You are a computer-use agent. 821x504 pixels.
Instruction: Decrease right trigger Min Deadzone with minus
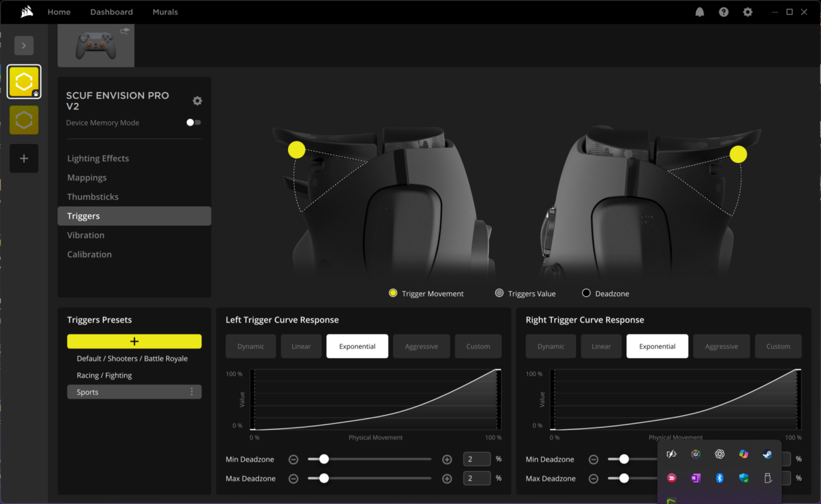(x=593, y=460)
